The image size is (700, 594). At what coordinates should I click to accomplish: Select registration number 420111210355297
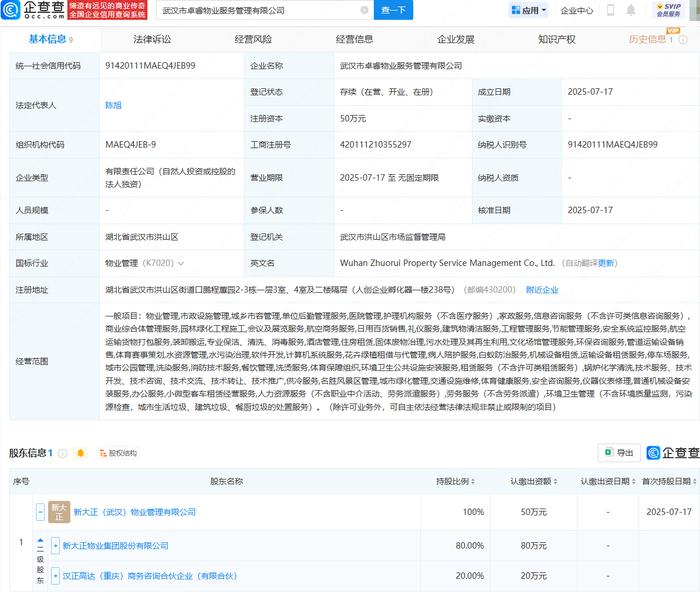[375, 145]
